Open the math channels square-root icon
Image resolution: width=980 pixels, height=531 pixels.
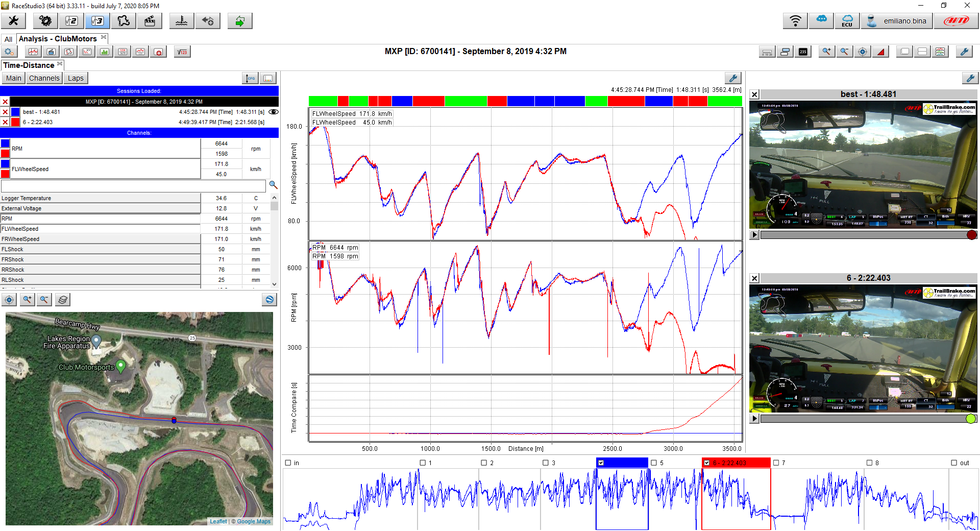click(182, 52)
